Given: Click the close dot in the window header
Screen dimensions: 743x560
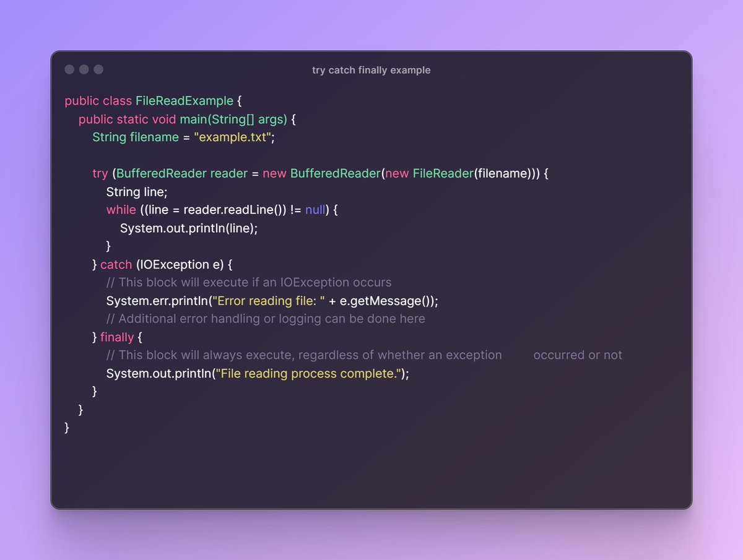Looking at the screenshot, I should (x=69, y=69).
